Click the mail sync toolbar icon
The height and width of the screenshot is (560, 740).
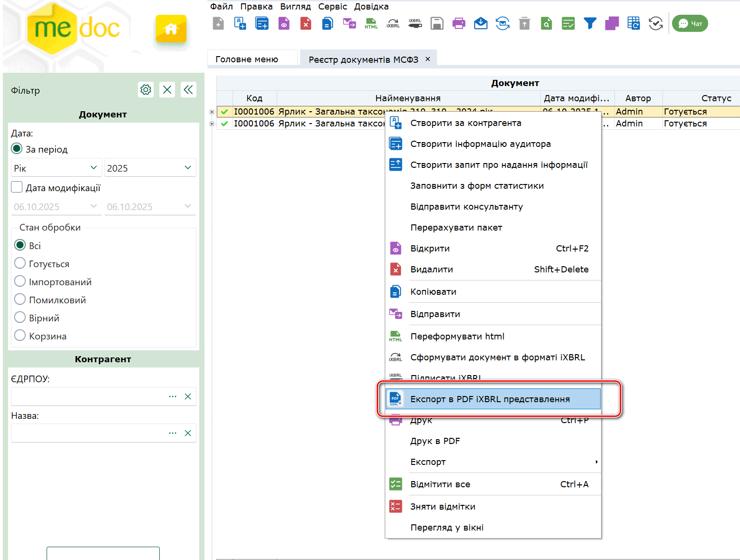click(503, 23)
